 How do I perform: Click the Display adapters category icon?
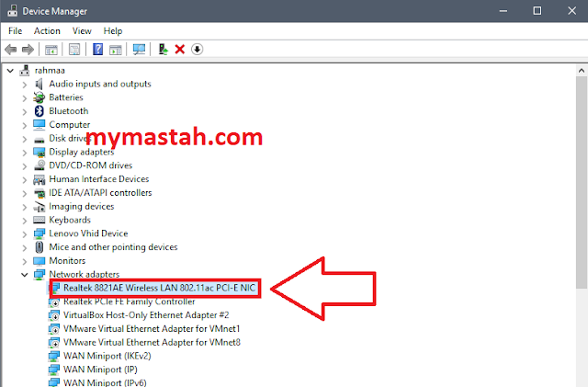[39, 152]
